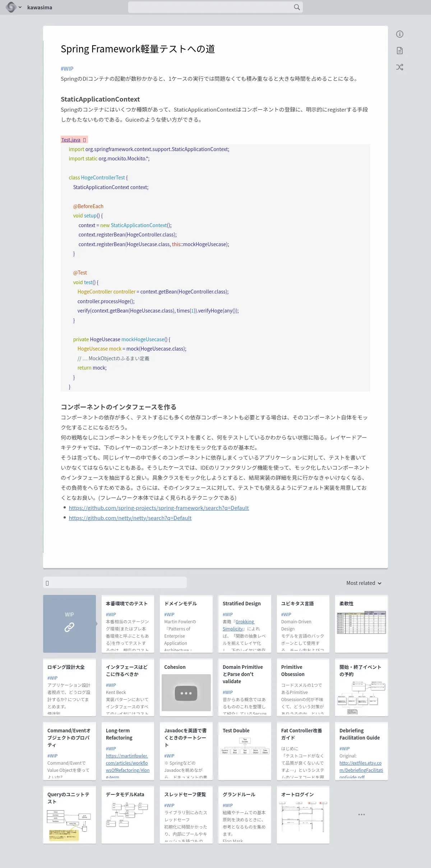Open the spring-framework GitHub search link
Image resolution: width=431 pixels, height=868 pixels.
pyautogui.click(x=159, y=508)
